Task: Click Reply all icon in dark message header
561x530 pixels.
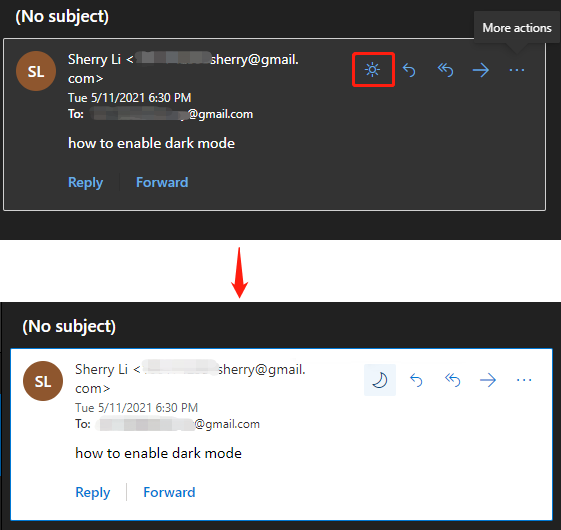Action: (445, 70)
